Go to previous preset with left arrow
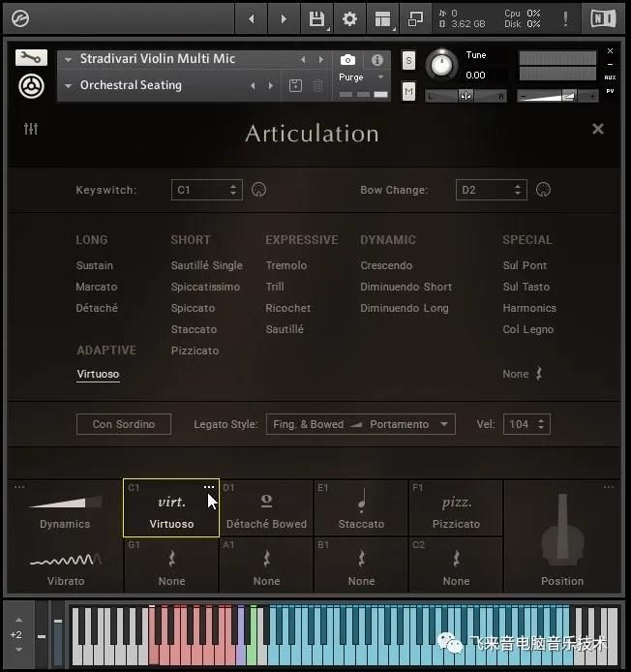Screen dimensions: 631x672 coord(252,18)
